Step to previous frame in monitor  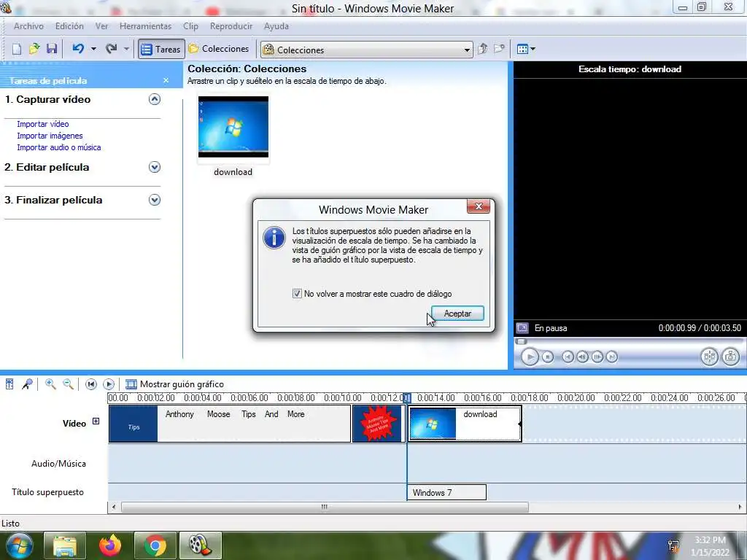click(582, 357)
